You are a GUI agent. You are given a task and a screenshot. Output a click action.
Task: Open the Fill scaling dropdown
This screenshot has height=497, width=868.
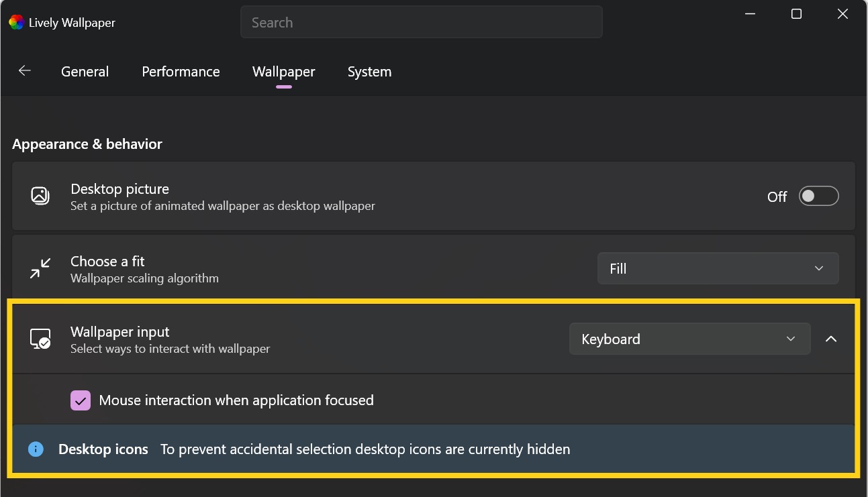click(x=718, y=268)
